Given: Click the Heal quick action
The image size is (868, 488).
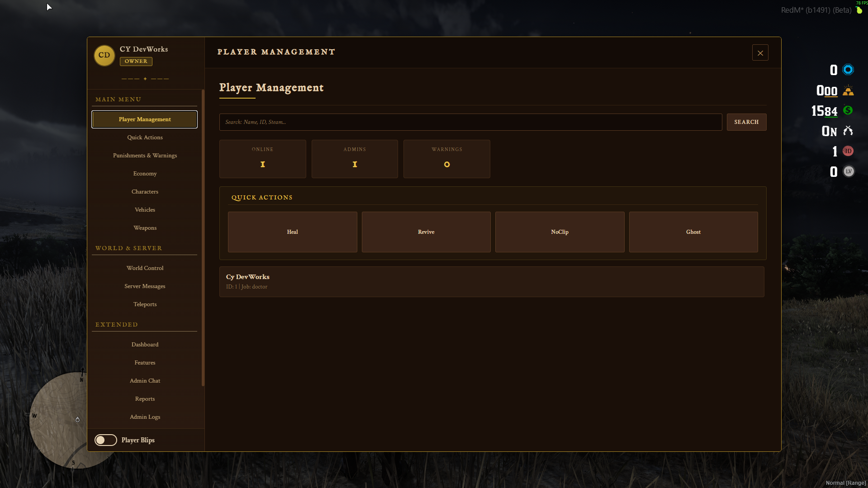Looking at the screenshot, I should (x=292, y=232).
